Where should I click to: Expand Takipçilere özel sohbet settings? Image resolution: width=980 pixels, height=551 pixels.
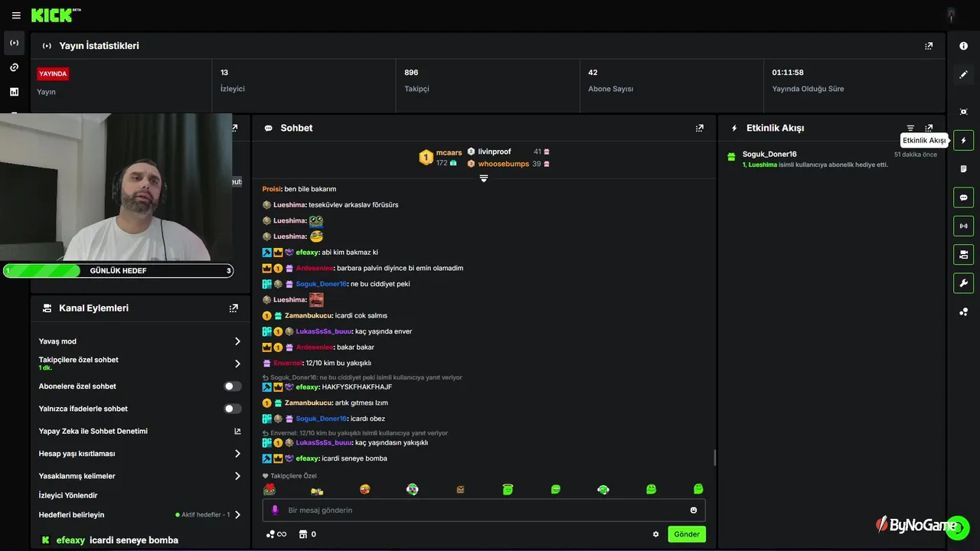click(237, 364)
